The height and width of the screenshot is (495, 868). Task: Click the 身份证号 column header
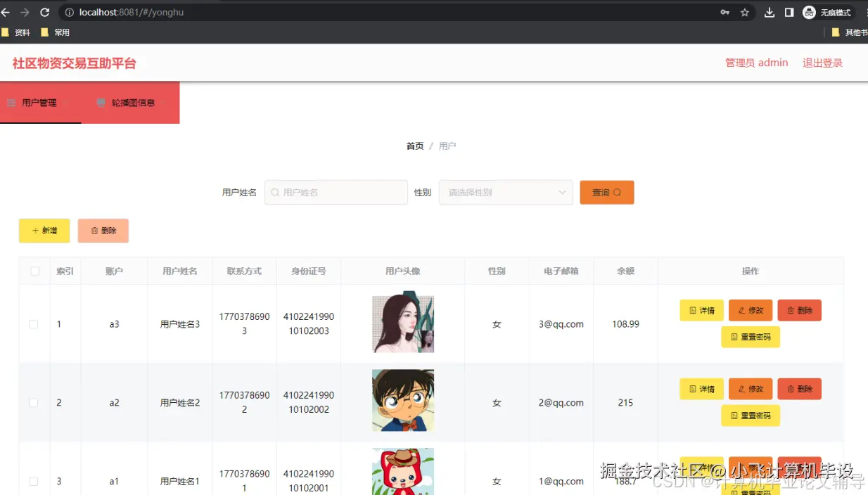tap(309, 271)
